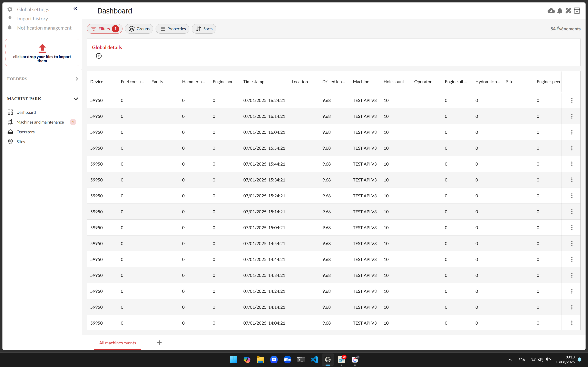This screenshot has width=588, height=367.
Task: Open the edit tools icon top right
Action: pos(568,11)
